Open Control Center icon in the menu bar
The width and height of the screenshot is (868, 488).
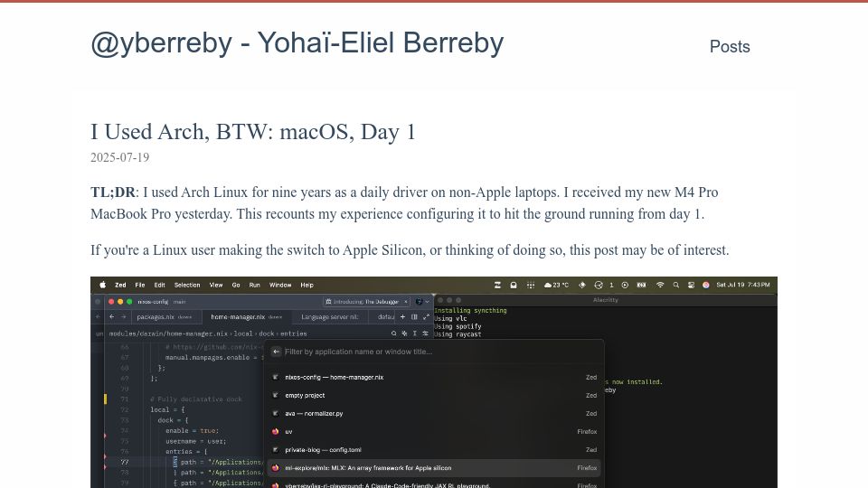tap(691, 285)
